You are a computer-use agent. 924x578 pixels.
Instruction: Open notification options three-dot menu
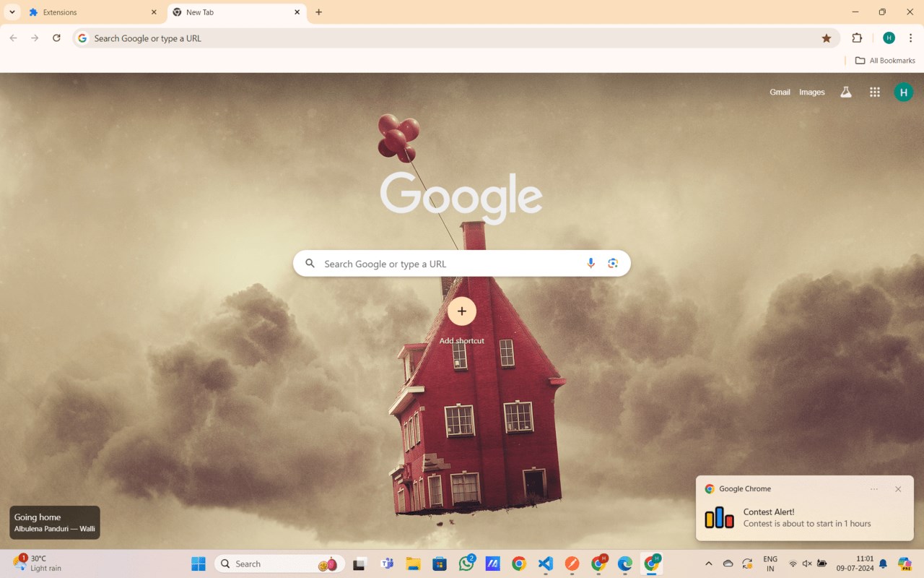(x=874, y=489)
